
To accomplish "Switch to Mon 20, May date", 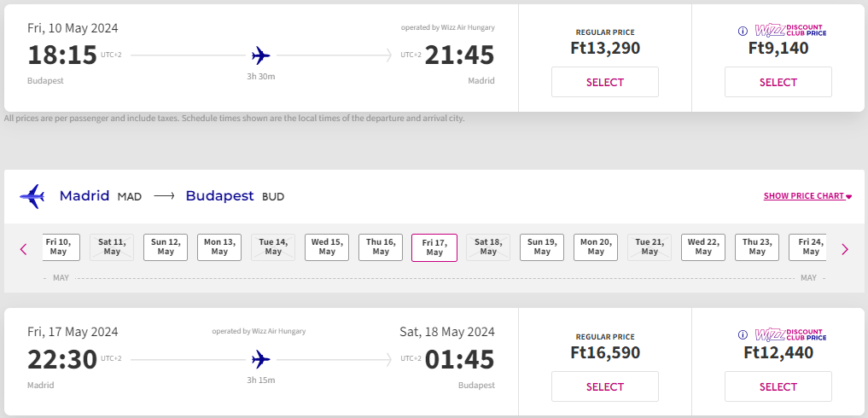I will point(596,247).
